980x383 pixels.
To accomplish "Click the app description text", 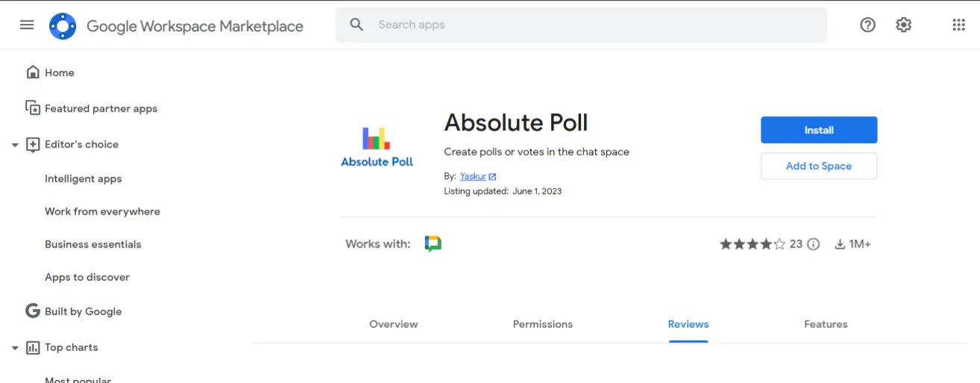I will coord(536,152).
